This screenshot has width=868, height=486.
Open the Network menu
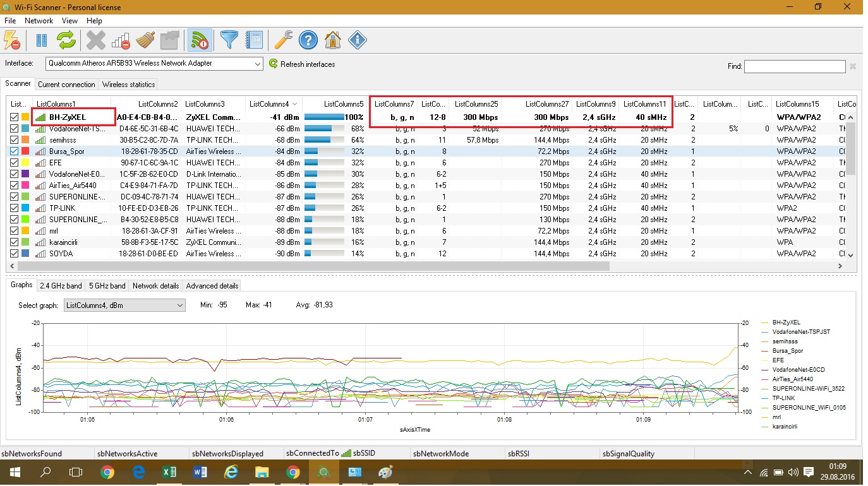[x=39, y=21]
